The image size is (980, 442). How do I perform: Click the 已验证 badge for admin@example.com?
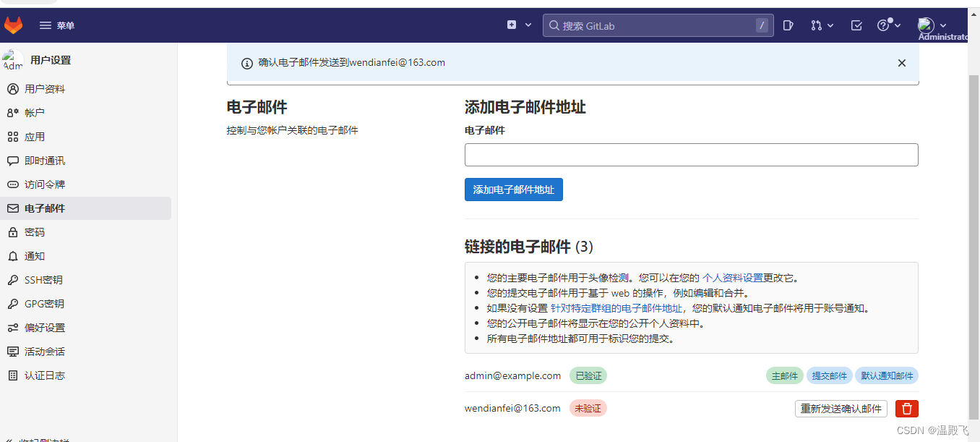(x=588, y=376)
